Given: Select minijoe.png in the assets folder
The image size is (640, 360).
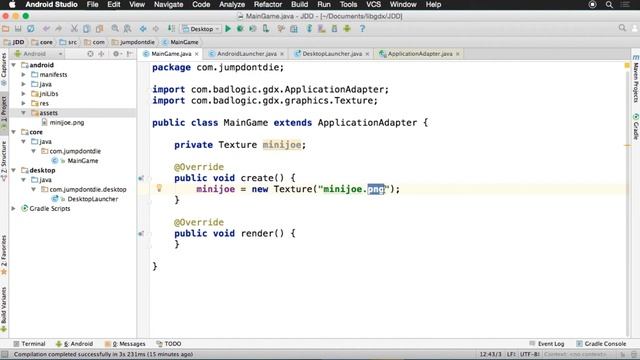Looking at the screenshot, I should [x=63, y=122].
